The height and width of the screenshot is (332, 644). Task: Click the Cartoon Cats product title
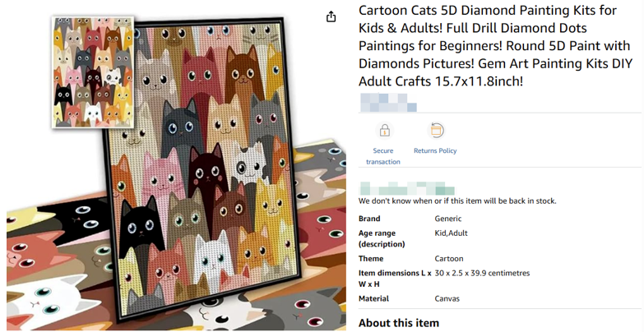click(493, 46)
